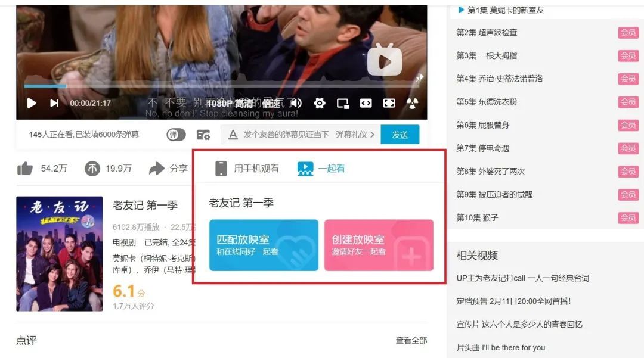Screen dimensions: 644x358
Task: Open 弹幕礼仪 etiquette link
Action: tap(355, 135)
